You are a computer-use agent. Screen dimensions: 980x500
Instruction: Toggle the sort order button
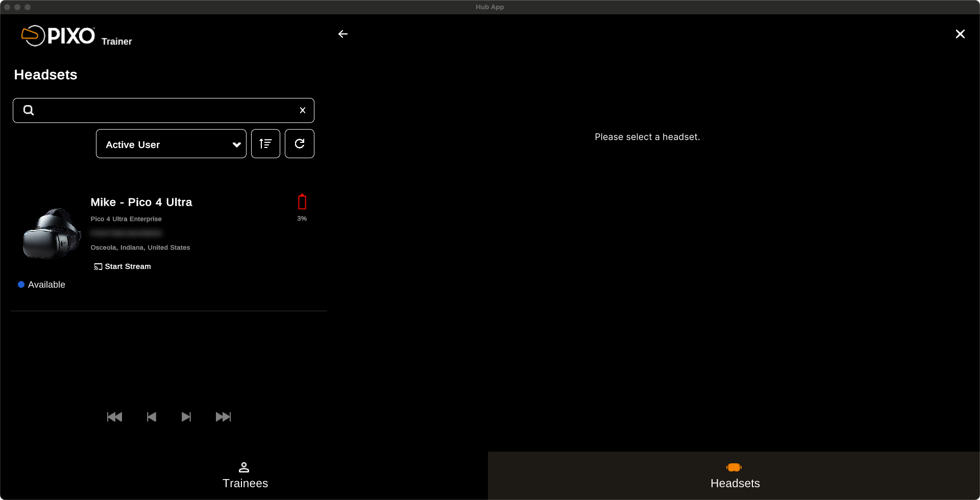265,144
